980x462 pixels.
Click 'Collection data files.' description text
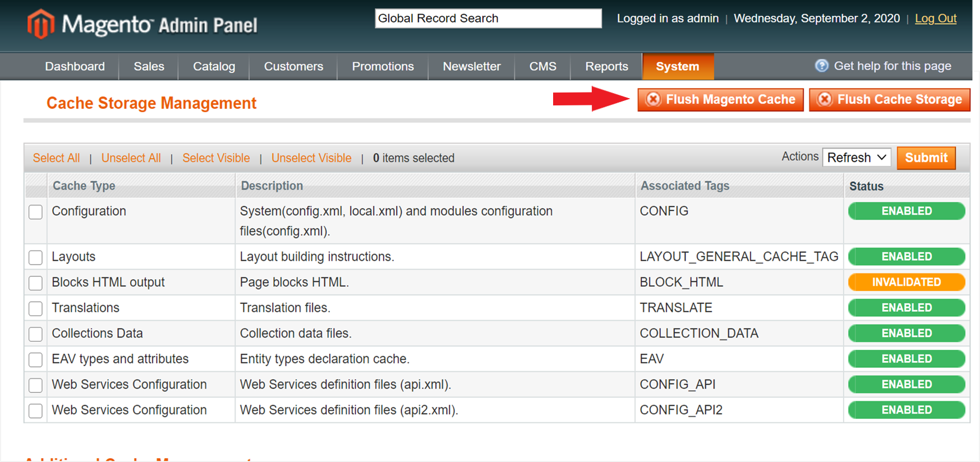click(296, 333)
